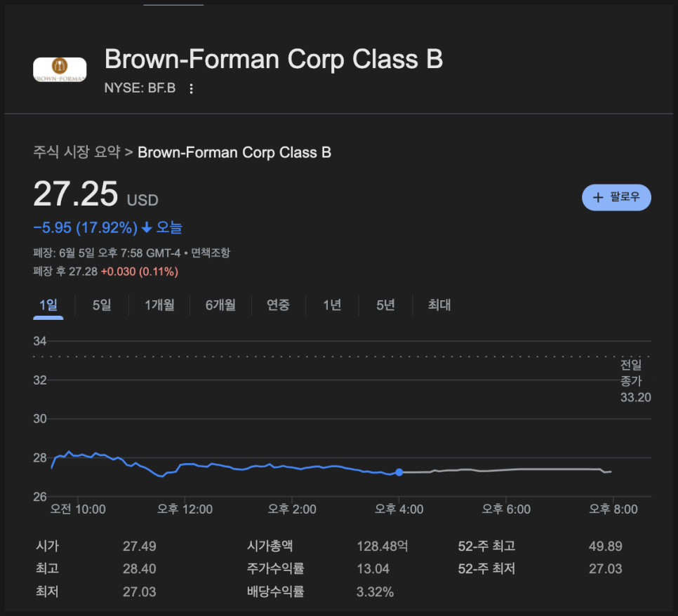Screen dimensions: 678x616
Task: Select the 1일 chart range tab
Action: point(48,305)
